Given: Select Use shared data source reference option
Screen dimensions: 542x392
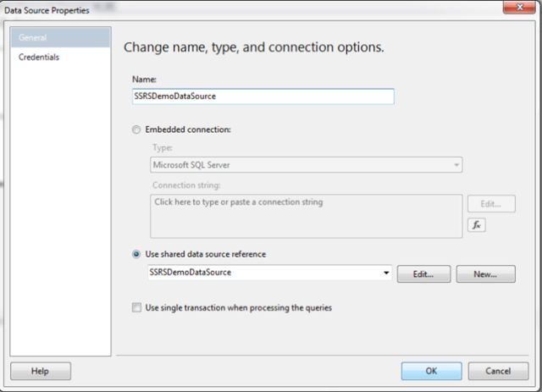Looking at the screenshot, I should click(x=137, y=254).
